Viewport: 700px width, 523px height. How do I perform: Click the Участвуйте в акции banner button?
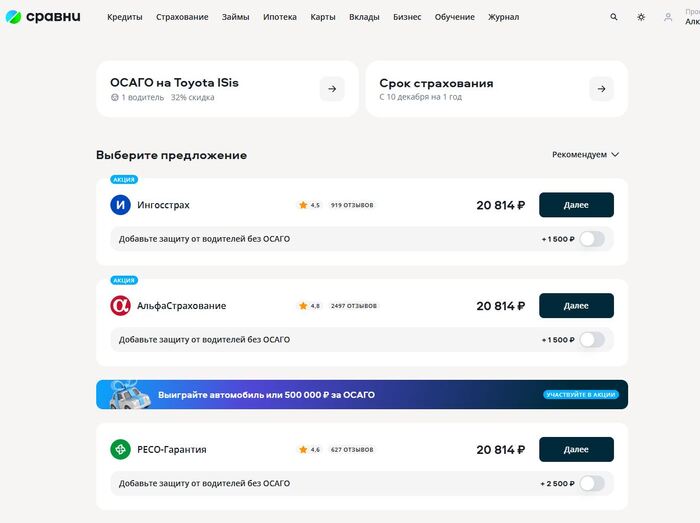pos(581,395)
